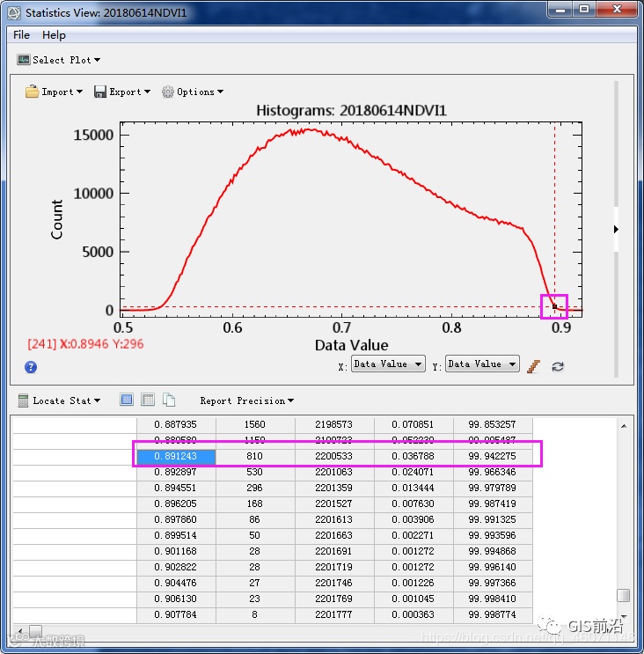Screen dimensions: 644x654
Task: Click the cumulative cell 2201777
Action: point(334,614)
